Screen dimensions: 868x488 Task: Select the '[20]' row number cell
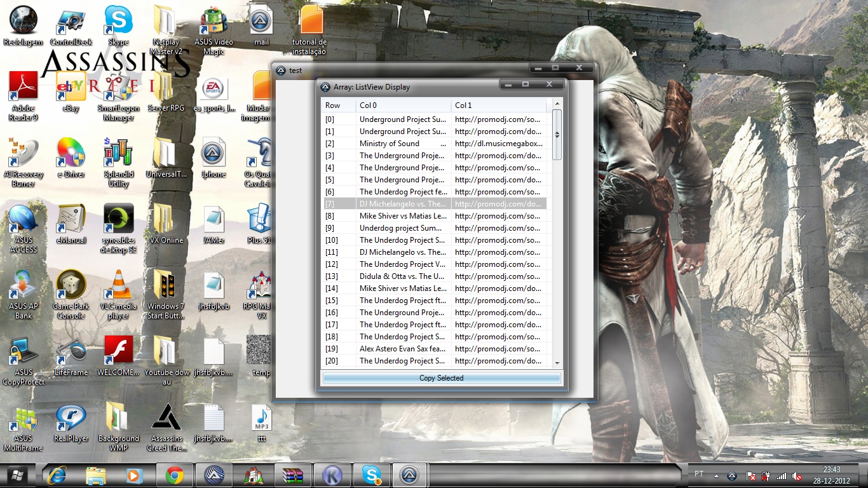(x=338, y=361)
